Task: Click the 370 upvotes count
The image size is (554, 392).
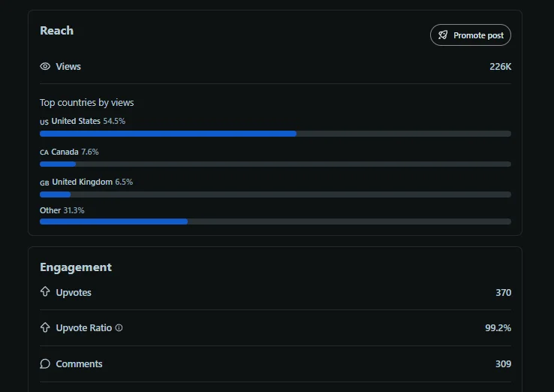Action: [x=503, y=292]
